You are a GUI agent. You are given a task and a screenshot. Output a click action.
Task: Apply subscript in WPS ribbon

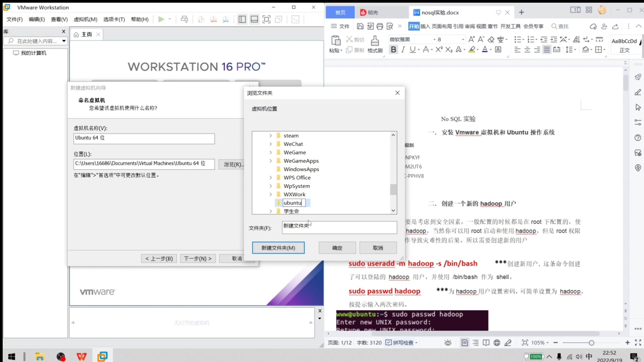tap(449, 50)
